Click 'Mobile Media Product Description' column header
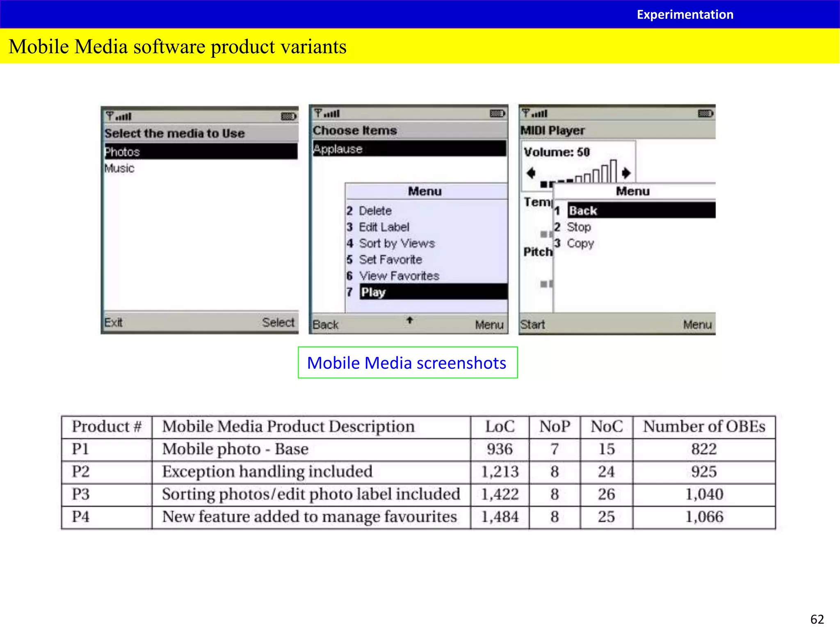This screenshot has height=630, width=840. (x=289, y=427)
